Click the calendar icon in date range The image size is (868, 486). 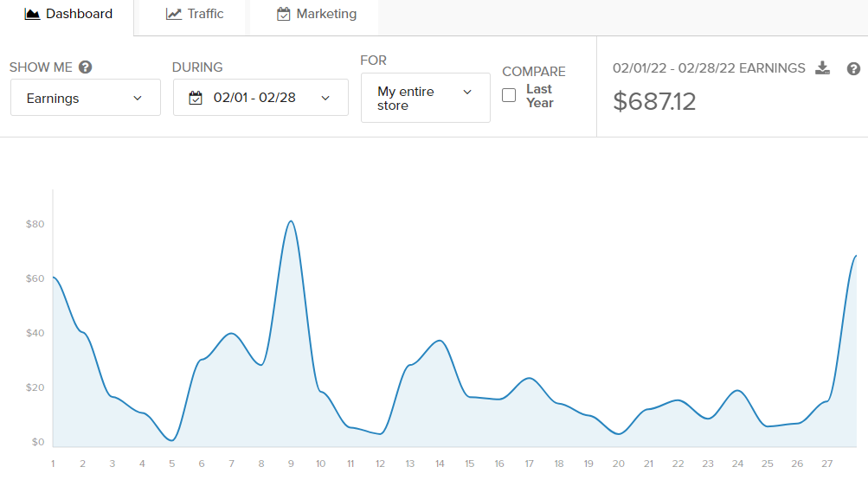tap(196, 98)
